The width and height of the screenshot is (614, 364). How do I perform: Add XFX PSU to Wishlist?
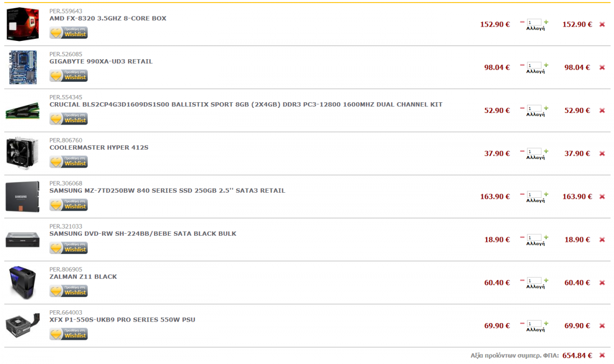69,334
